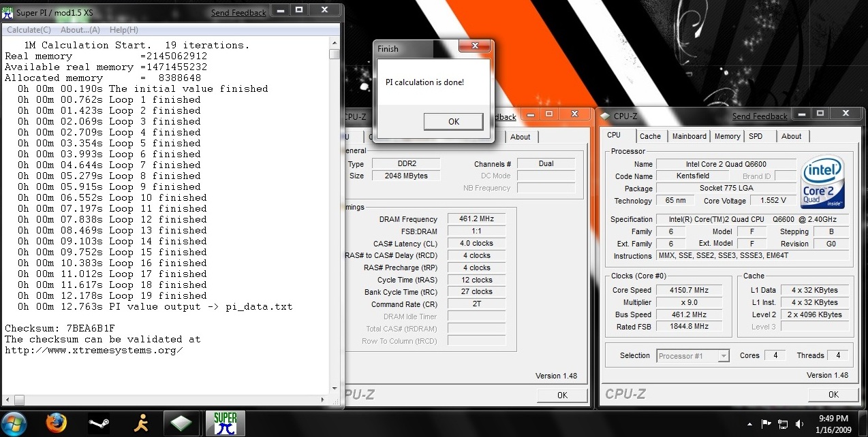Click OK in the right CPU-Z window
Screen dimensions: 868x437
tap(833, 395)
